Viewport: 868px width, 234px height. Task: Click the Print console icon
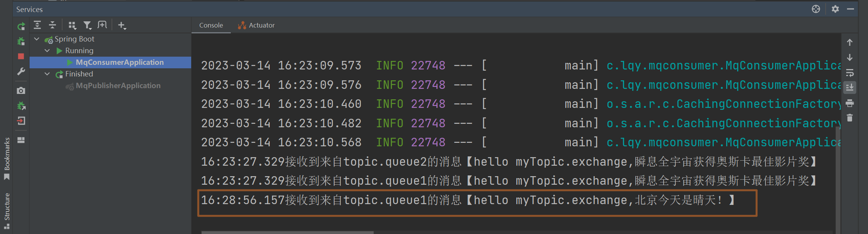[x=850, y=103]
